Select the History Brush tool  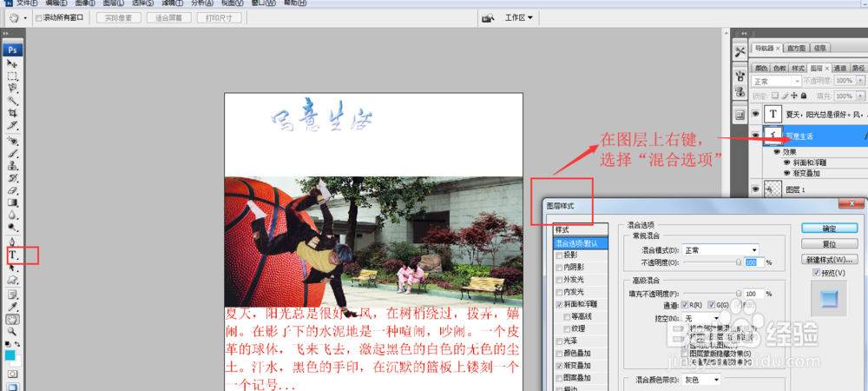(x=12, y=178)
